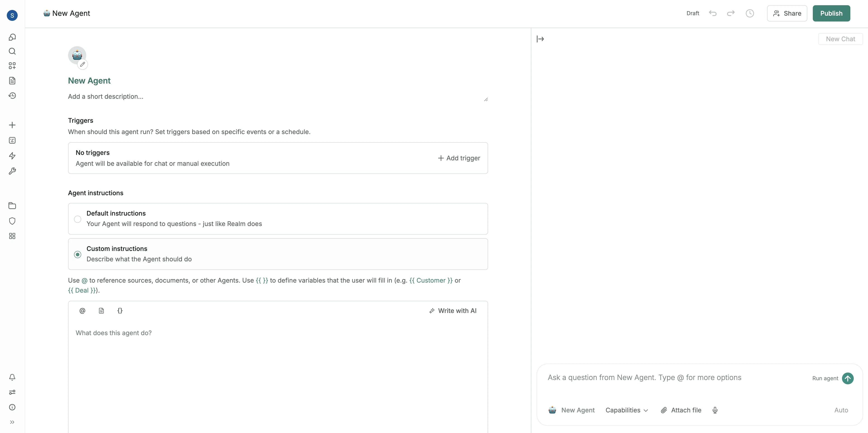
Task: Open search in the left sidebar
Action: point(12,51)
